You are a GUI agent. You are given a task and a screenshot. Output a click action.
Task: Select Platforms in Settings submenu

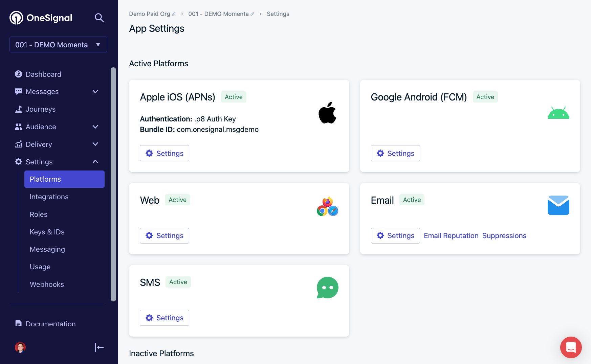click(64, 179)
